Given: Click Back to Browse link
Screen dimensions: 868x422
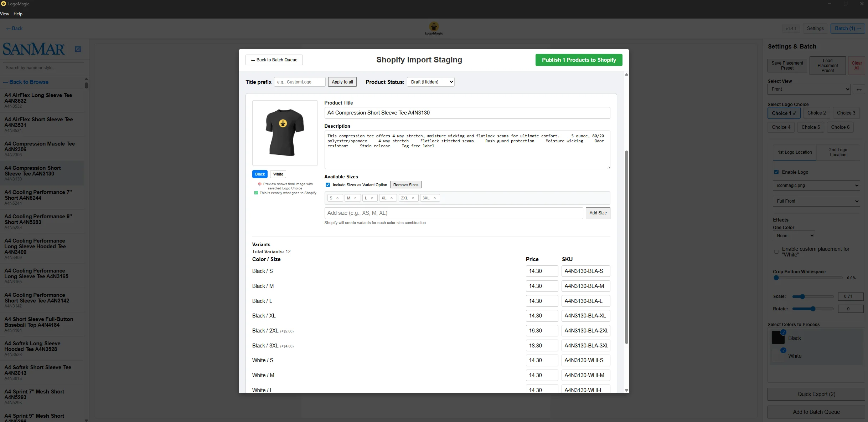Looking at the screenshot, I should [26, 82].
